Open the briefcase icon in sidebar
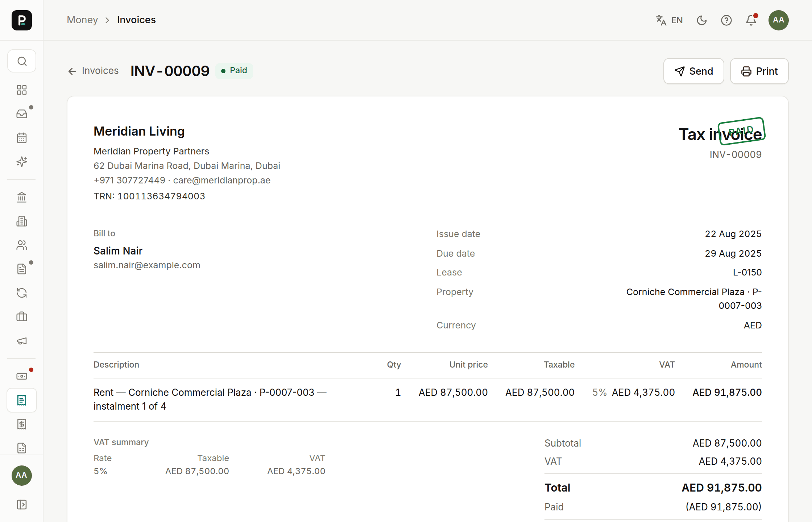 22,317
